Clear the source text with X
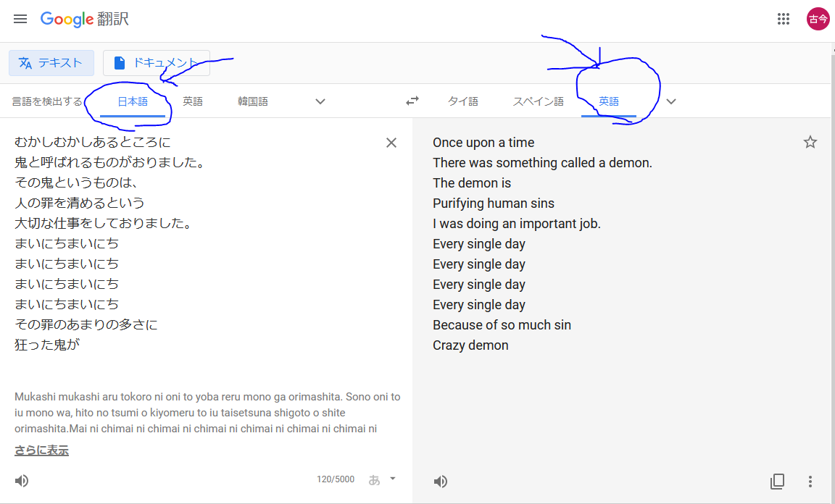 click(391, 143)
